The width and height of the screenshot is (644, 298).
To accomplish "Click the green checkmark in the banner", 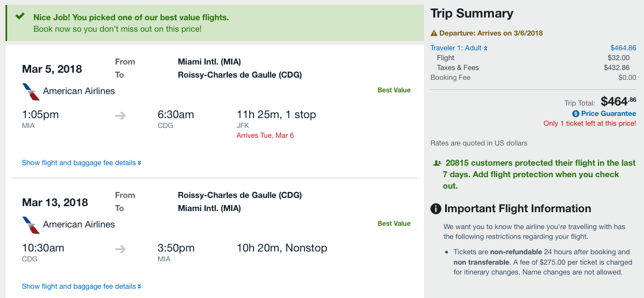I will click(x=20, y=17).
